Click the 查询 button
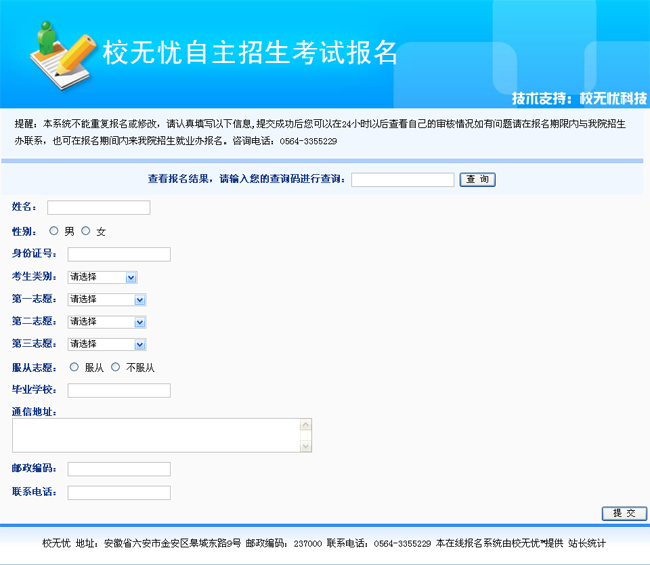Image resolution: width=650 pixels, height=565 pixels. click(x=478, y=179)
